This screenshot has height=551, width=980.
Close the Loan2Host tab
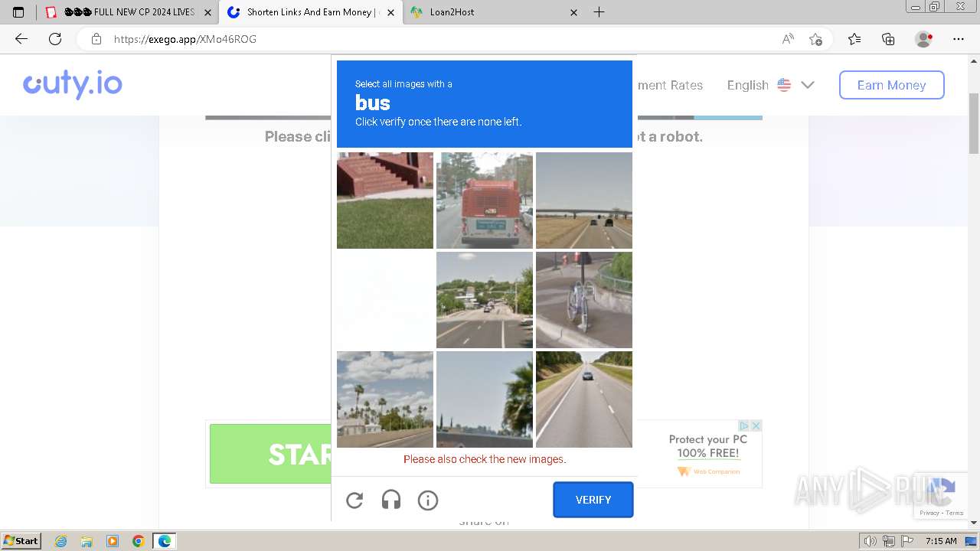tap(574, 12)
